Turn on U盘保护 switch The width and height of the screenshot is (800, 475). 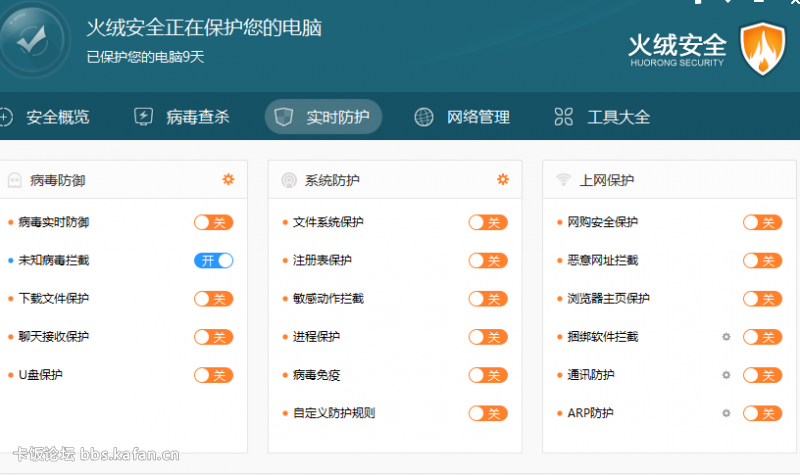(x=213, y=375)
